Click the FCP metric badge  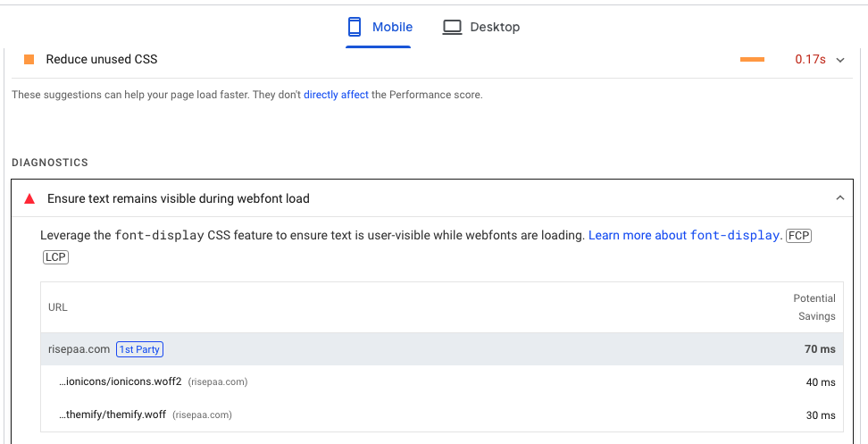click(x=798, y=236)
